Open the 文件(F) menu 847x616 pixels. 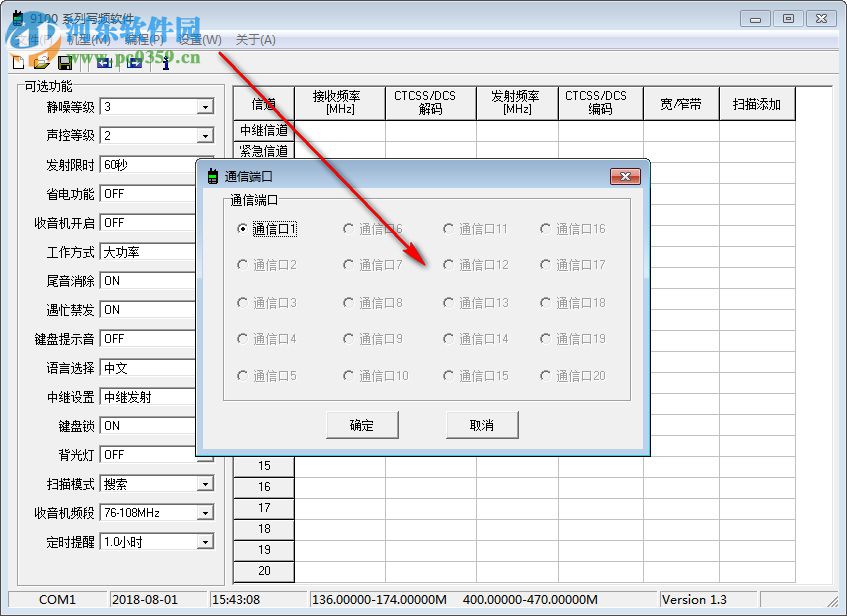(x=33, y=40)
